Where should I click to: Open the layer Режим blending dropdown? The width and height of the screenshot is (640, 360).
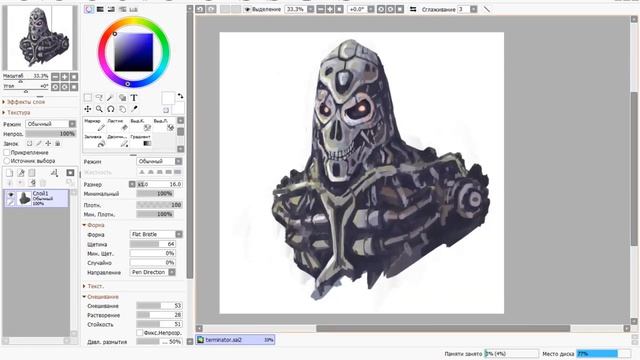pos(51,124)
